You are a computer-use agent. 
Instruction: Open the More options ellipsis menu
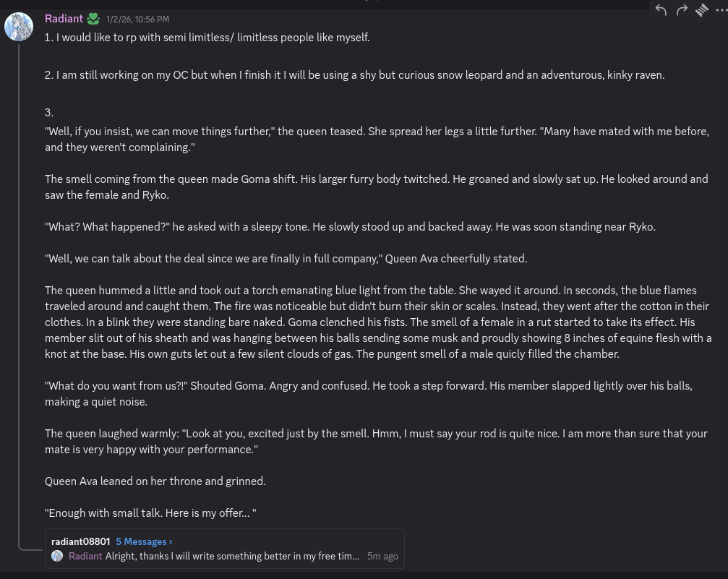(x=720, y=10)
